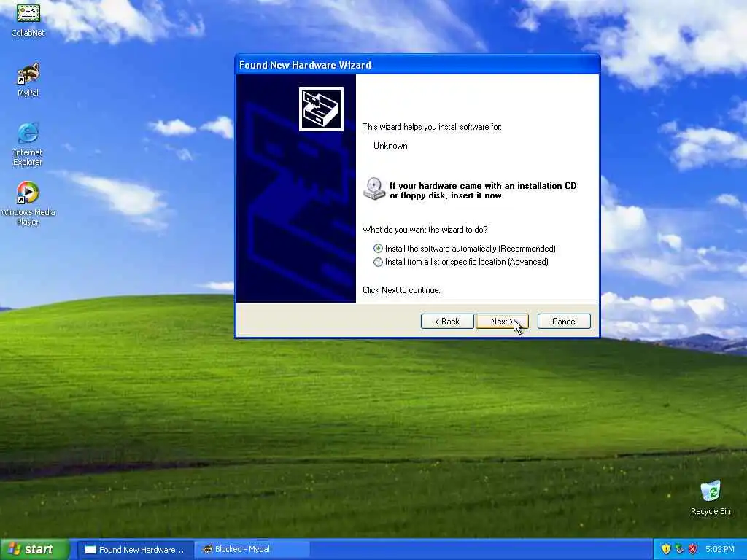Switch to Found New Hardware taskbar item

tap(135, 550)
